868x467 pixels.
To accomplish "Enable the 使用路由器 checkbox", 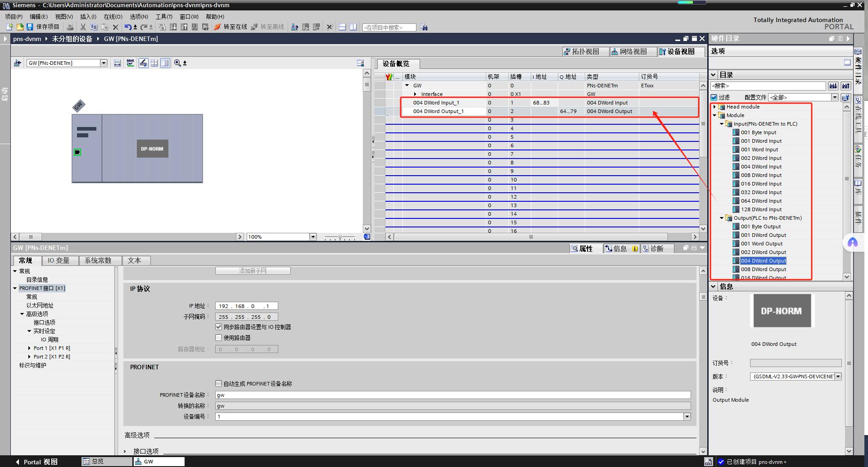I will 219,338.
